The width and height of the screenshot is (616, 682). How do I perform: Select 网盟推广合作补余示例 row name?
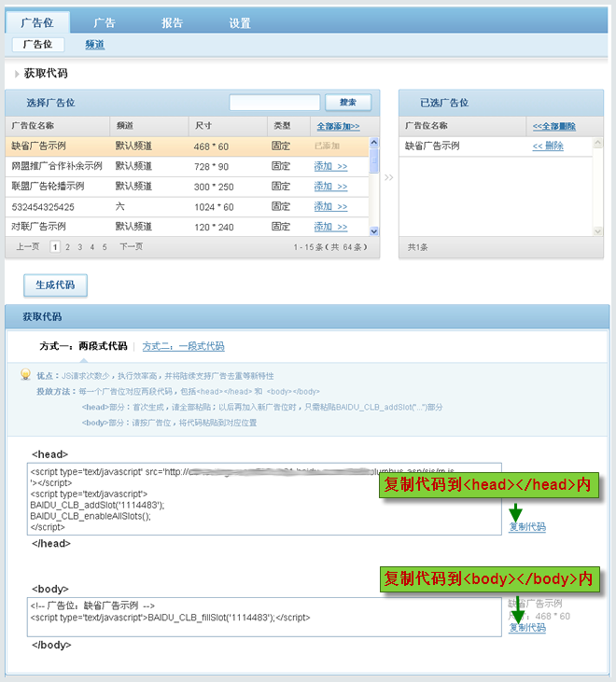pos(57,166)
